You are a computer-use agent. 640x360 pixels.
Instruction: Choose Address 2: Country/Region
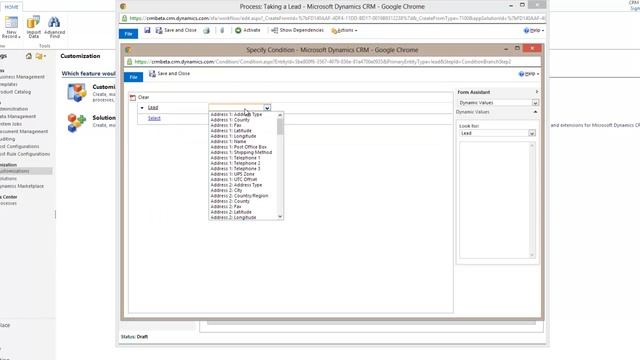tap(240, 196)
